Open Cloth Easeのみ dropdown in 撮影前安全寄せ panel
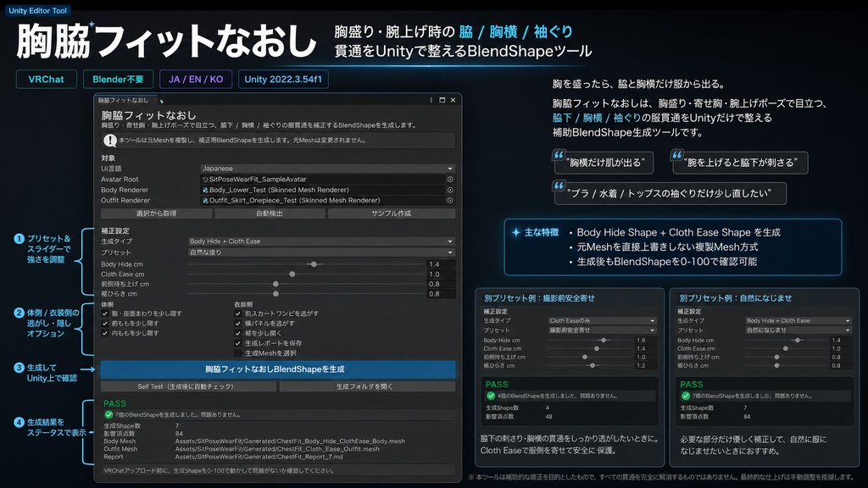This screenshot has width=868, height=488. [602, 320]
